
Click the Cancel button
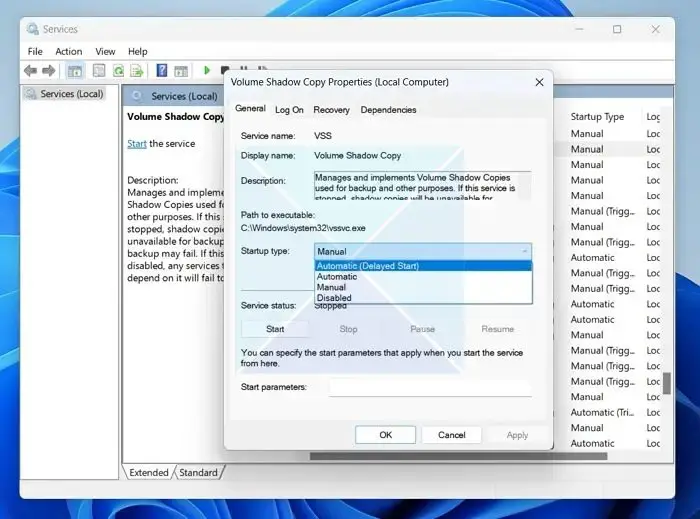[451, 435]
